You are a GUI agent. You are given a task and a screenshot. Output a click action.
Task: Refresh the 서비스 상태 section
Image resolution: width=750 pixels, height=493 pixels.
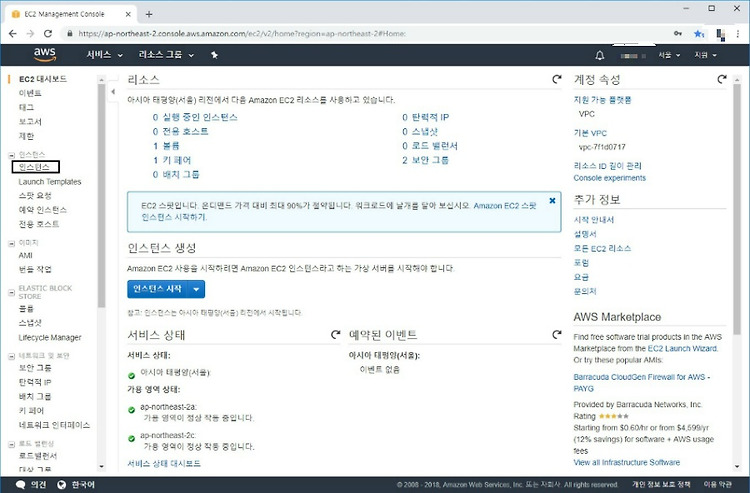335,334
